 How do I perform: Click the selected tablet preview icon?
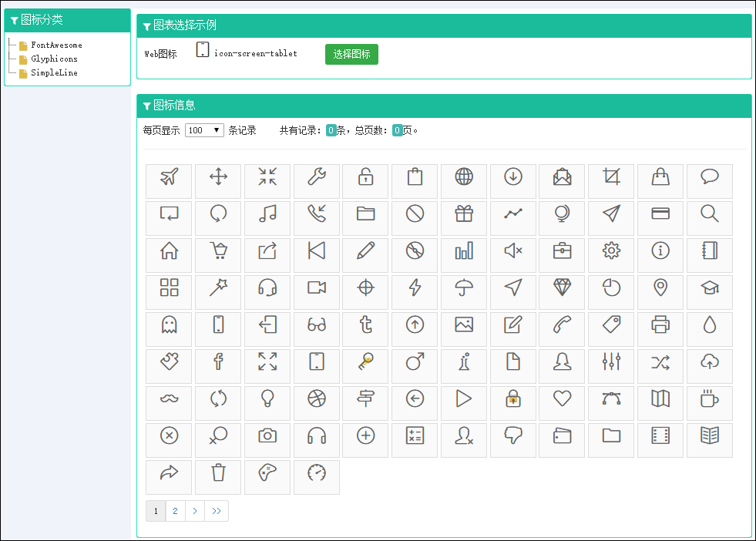click(203, 49)
